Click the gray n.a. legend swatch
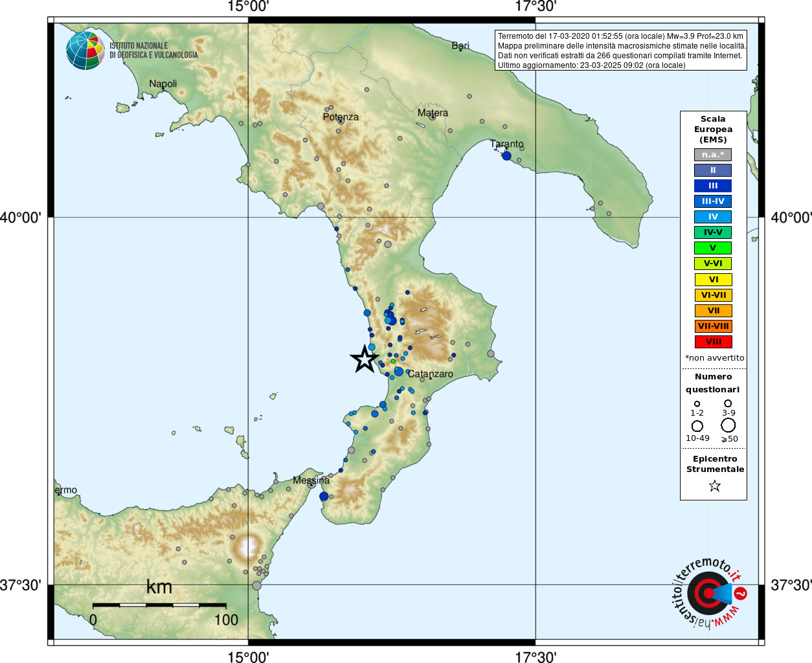 point(713,155)
